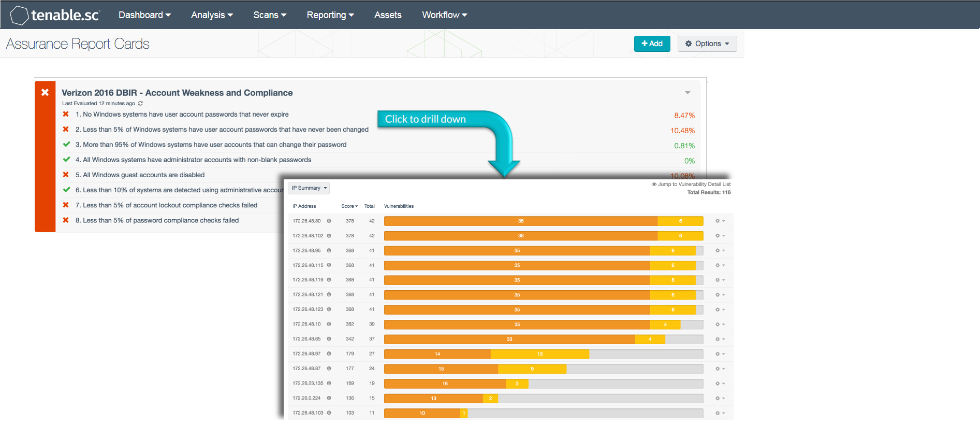Click info icon beside 172.26.48.65

point(329,339)
